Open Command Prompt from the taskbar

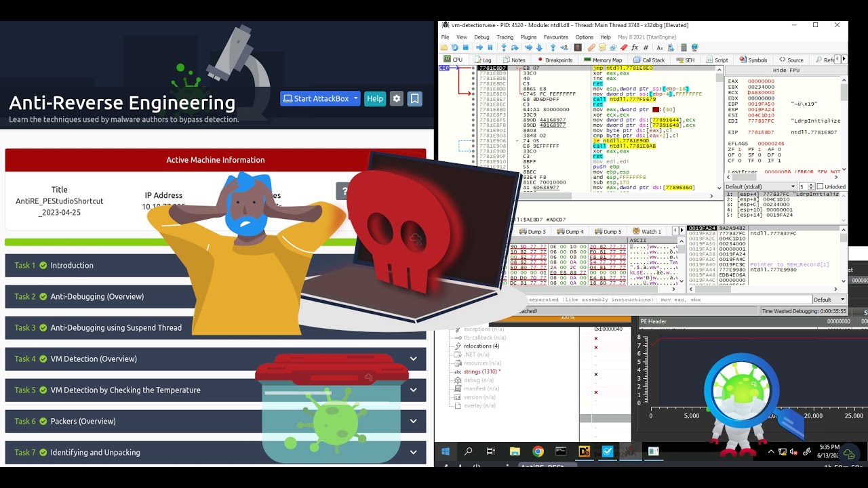point(561,451)
